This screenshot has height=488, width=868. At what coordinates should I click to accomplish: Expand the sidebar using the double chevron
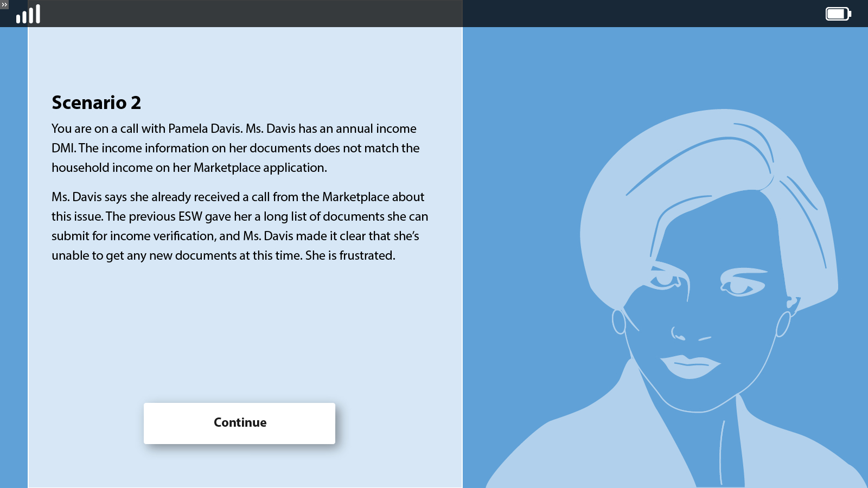point(5,4)
